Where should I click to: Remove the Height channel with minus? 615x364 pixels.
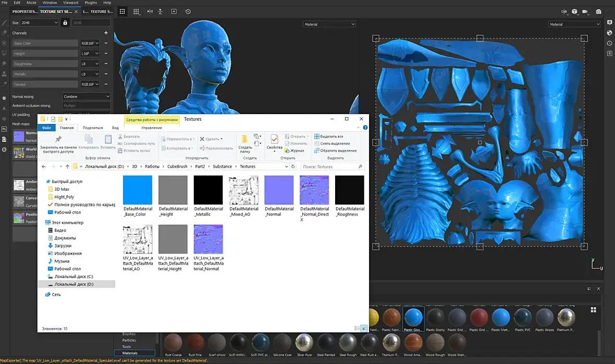[106, 54]
